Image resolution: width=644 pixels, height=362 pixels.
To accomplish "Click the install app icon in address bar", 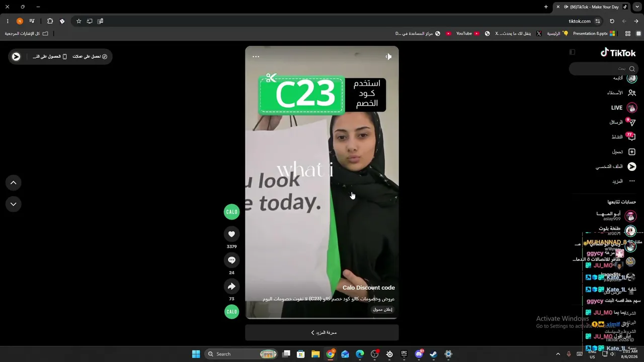I will click(90, 21).
